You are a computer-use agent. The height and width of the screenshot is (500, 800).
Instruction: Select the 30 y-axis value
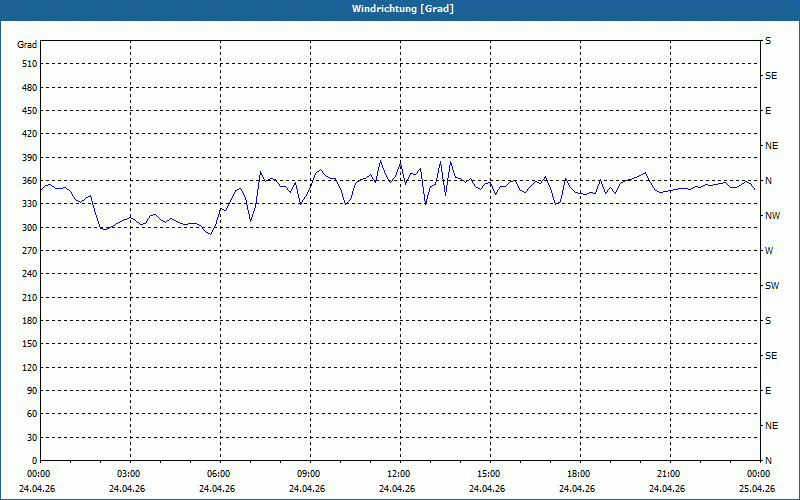(32, 438)
